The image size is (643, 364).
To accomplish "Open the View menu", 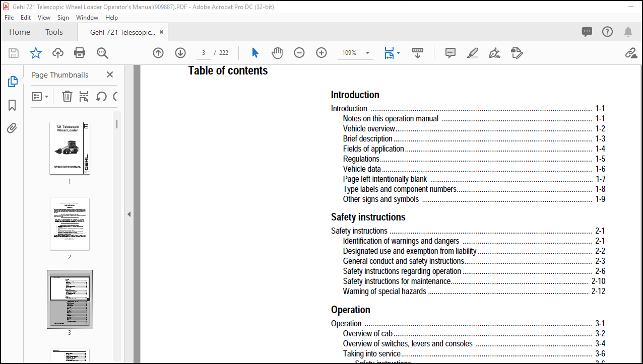I will (44, 17).
